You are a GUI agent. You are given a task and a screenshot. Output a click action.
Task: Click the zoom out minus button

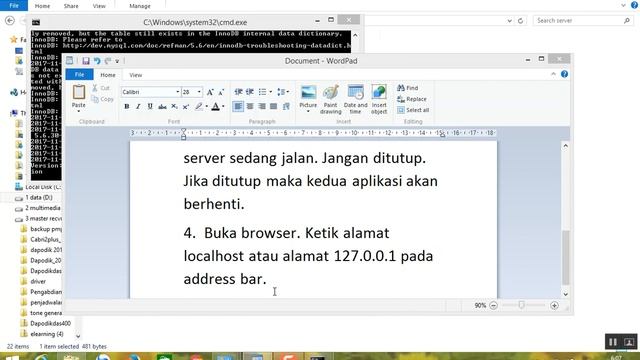point(493,305)
